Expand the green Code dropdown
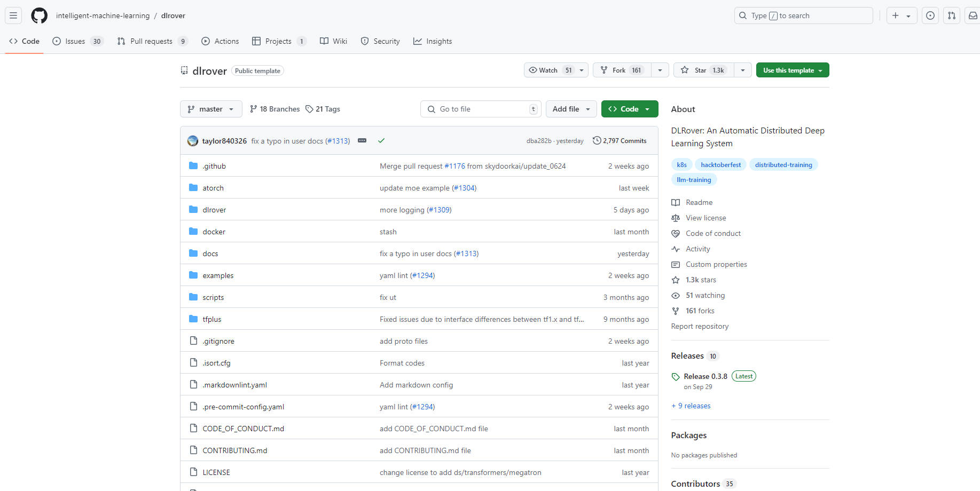Viewport: 980px width, 491px height. point(629,109)
